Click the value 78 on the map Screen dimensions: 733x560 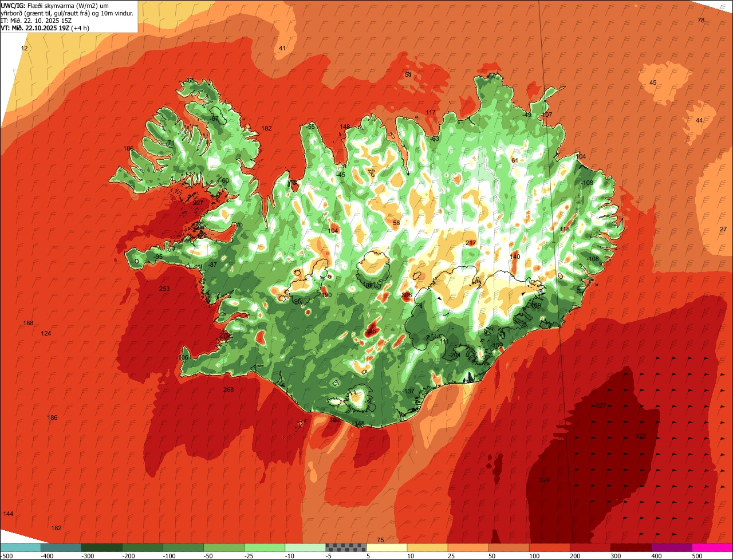pos(701,21)
